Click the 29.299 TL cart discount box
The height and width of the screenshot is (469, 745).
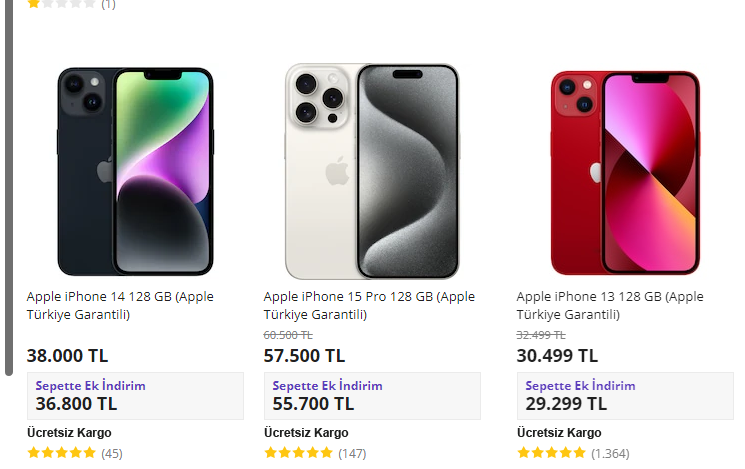(x=625, y=396)
